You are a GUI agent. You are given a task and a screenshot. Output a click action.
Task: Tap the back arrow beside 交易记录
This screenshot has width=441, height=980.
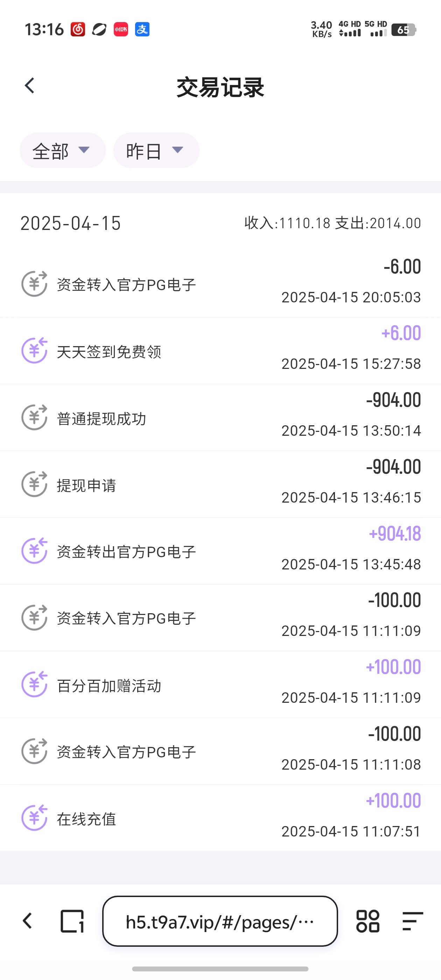pos(30,86)
